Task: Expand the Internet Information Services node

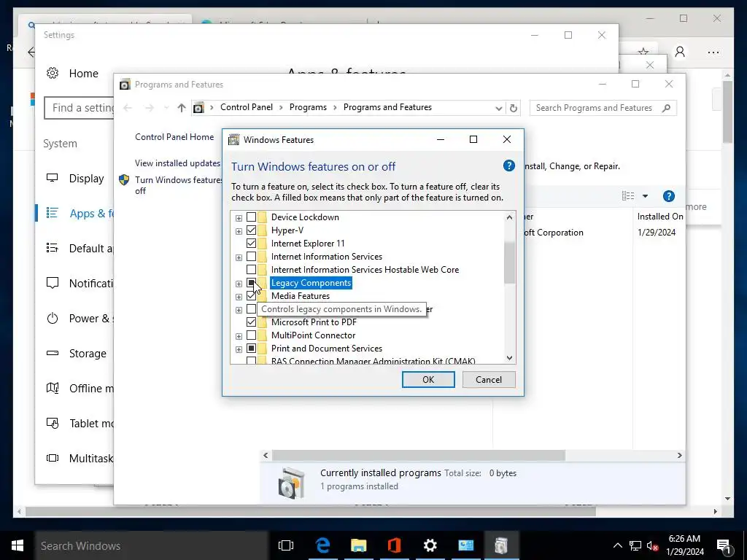Action: [x=239, y=257]
